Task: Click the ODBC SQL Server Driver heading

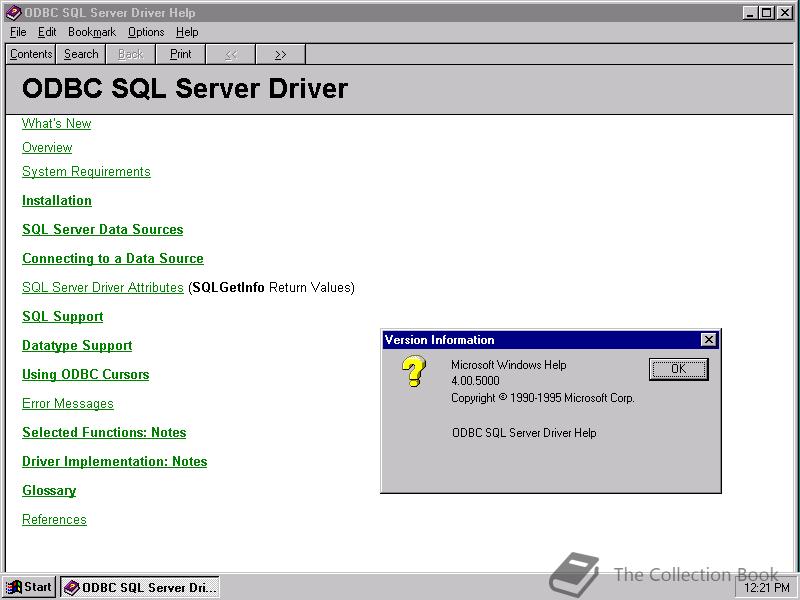Action: (x=185, y=89)
